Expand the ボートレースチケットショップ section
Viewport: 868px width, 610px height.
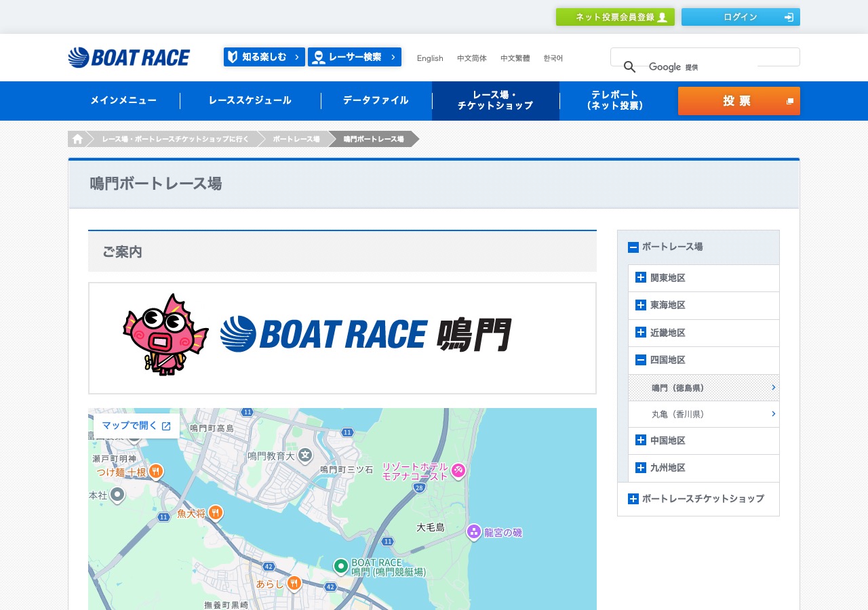point(633,499)
